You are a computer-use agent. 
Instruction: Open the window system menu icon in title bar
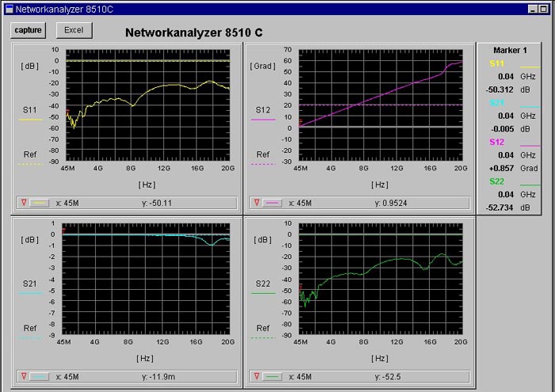9,9
